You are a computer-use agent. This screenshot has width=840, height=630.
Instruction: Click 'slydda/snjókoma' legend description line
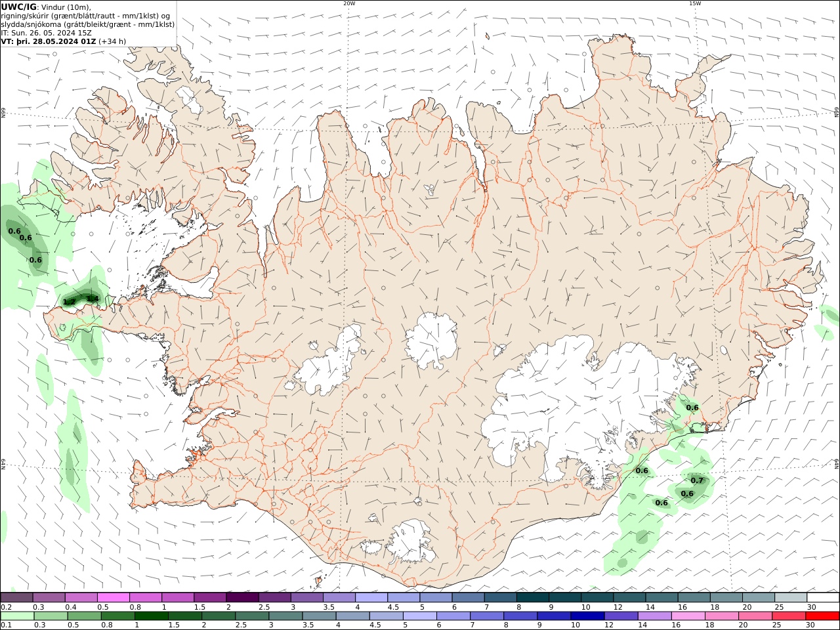(88, 24)
